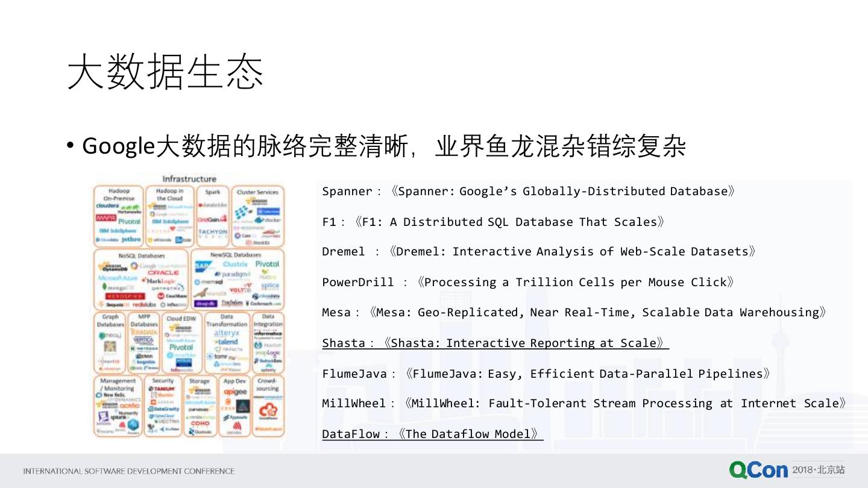Click the apigee logo under App Dev

click(235, 392)
